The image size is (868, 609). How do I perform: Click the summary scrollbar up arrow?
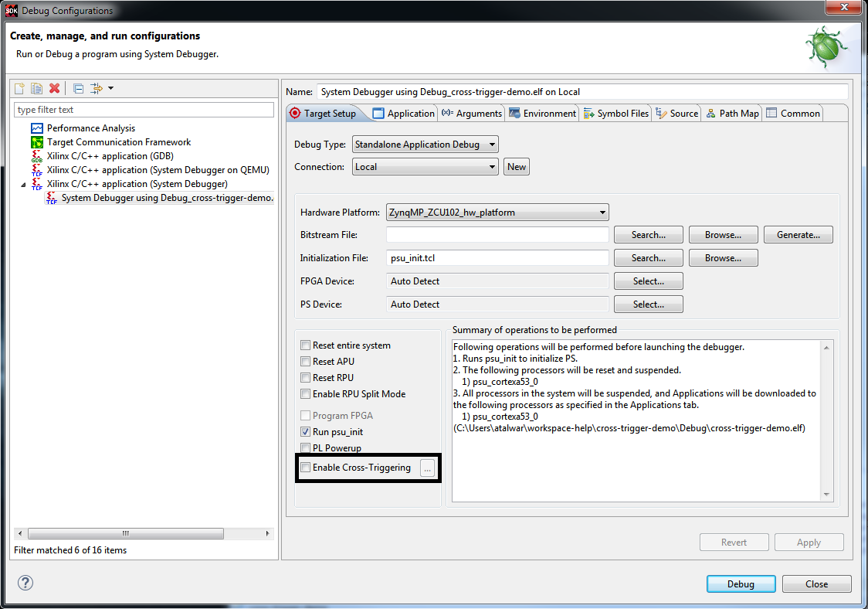[826, 348]
